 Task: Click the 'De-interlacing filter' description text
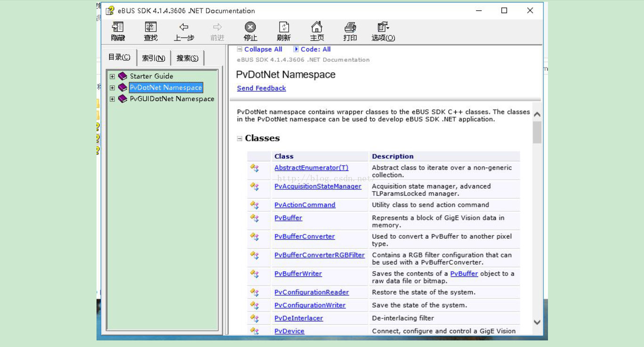coord(403,318)
